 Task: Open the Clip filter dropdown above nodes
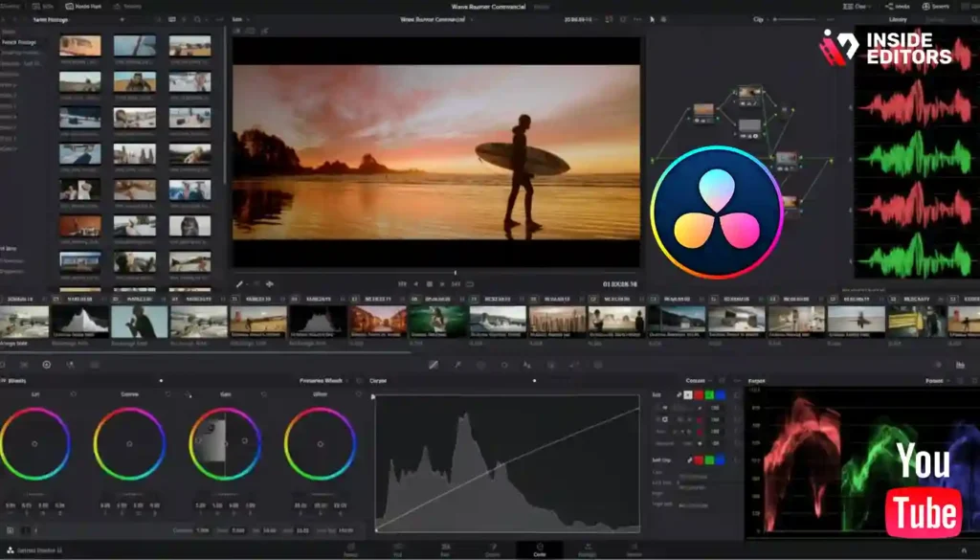tap(761, 19)
